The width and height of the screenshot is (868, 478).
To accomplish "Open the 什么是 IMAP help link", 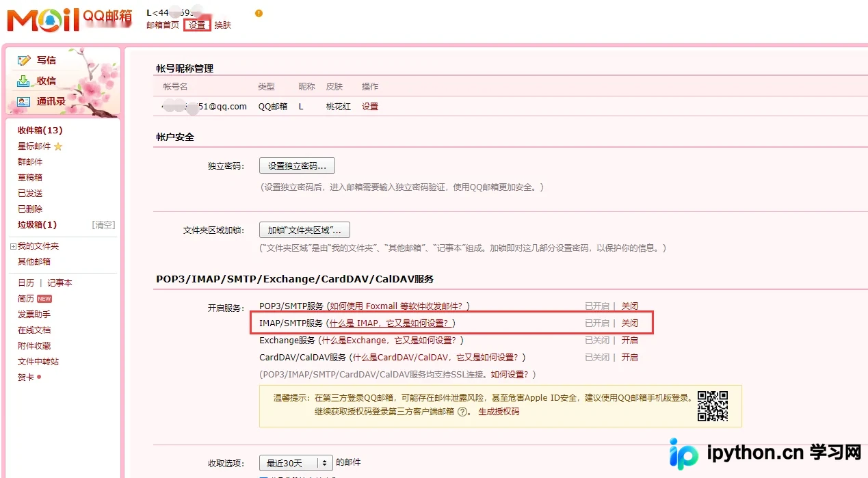I will pos(390,323).
